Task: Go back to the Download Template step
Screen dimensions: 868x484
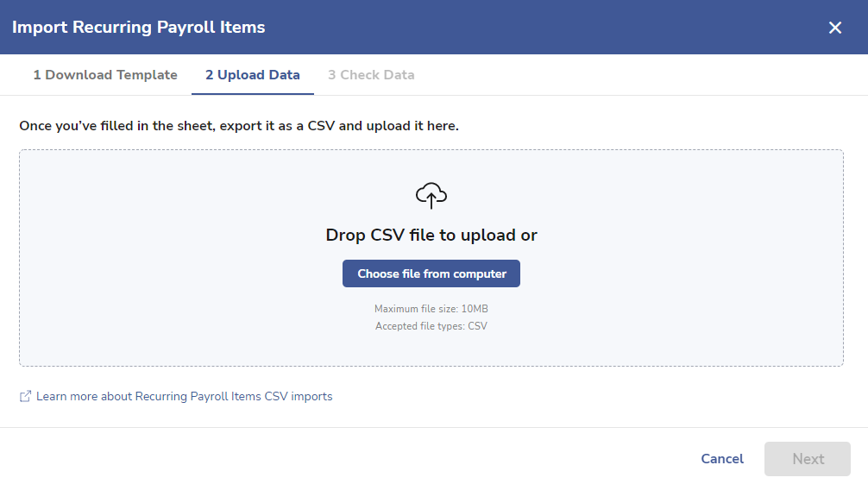Action: pyautogui.click(x=105, y=75)
